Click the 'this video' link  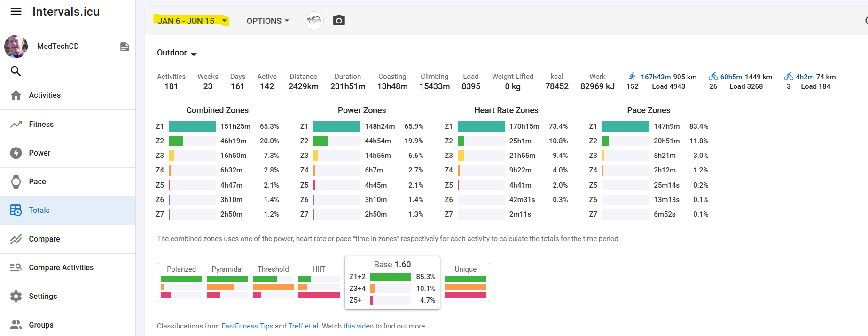358,326
